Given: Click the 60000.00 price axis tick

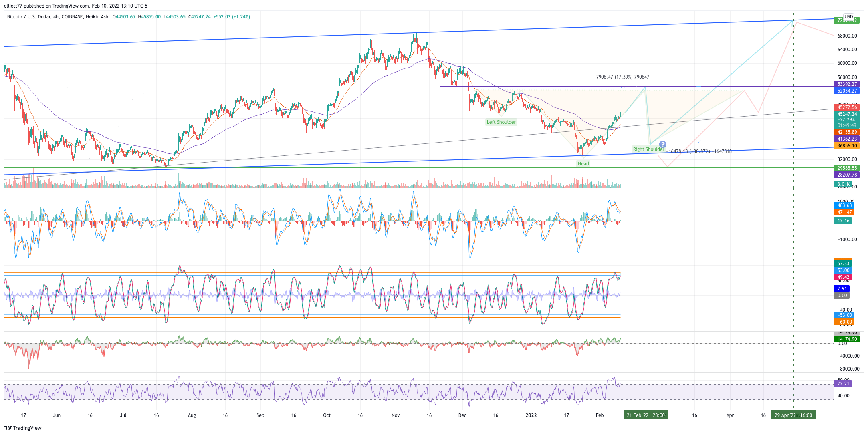Looking at the screenshot, I should pyautogui.click(x=847, y=63).
